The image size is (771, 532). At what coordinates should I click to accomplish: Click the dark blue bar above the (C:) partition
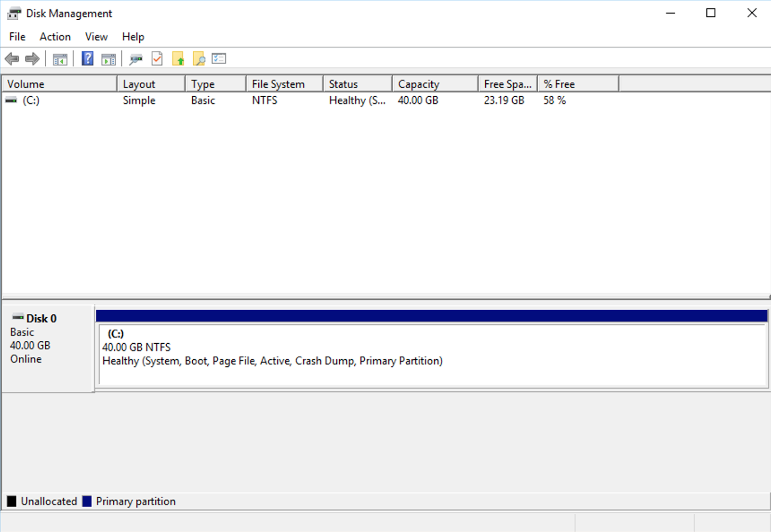tap(432, 316)
